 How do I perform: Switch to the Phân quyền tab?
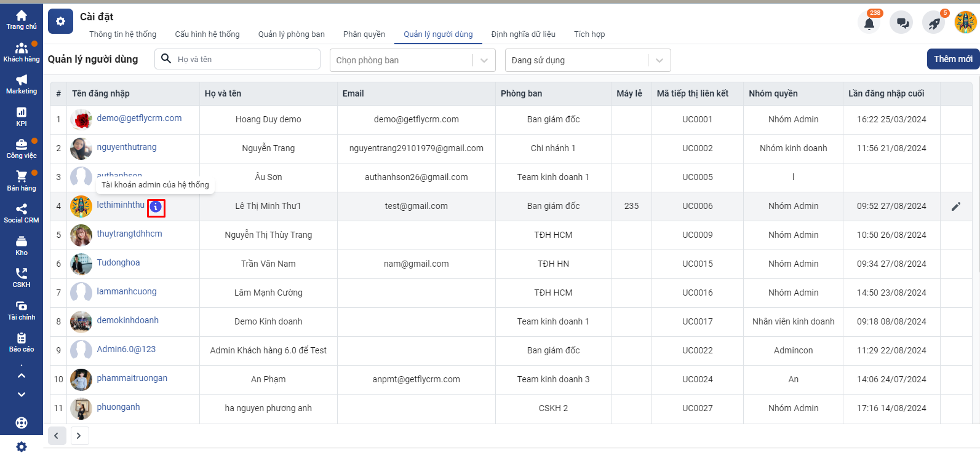(364, 34)
